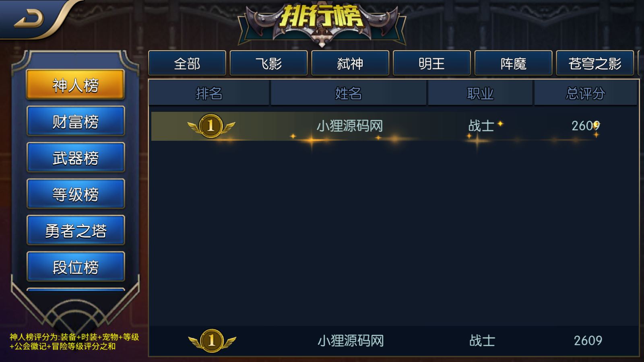Open the 等级榜 level ranking
The width and height of the screenshot is (644, 362).
click(x=76, y=194)
